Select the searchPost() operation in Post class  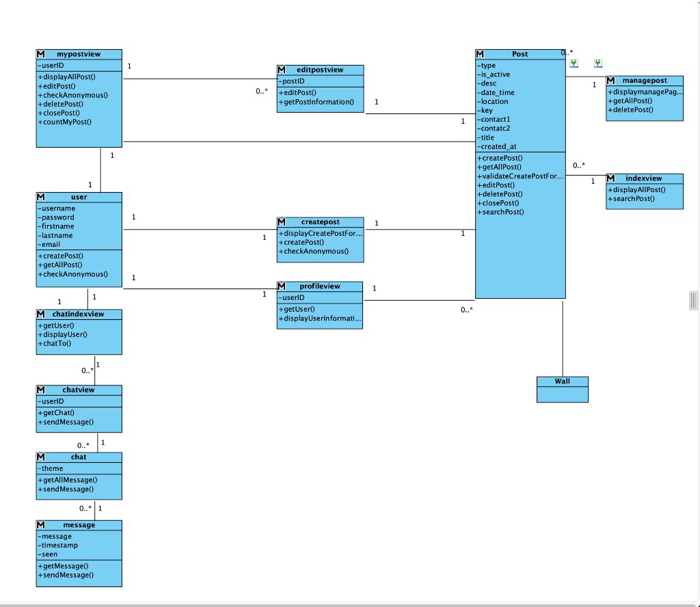(500, 212)
